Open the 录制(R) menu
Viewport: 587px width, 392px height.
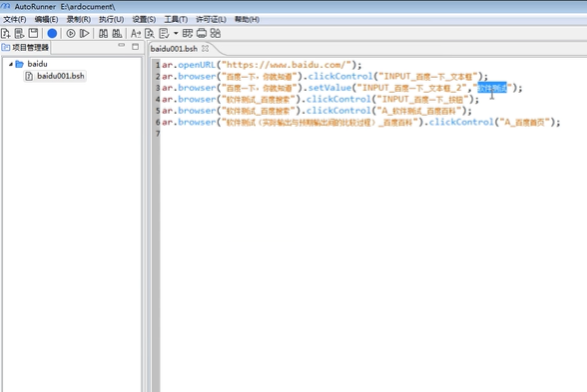pos(79,19)
